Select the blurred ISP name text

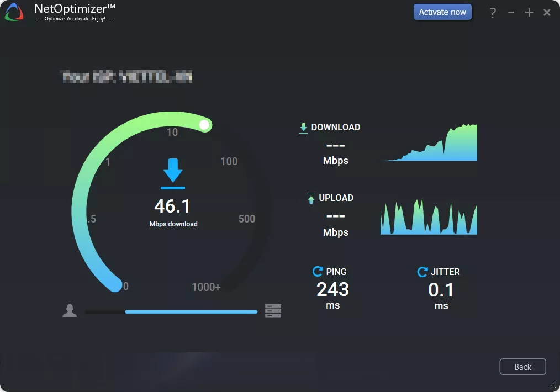pyautogui.click(x=127, y=77)
